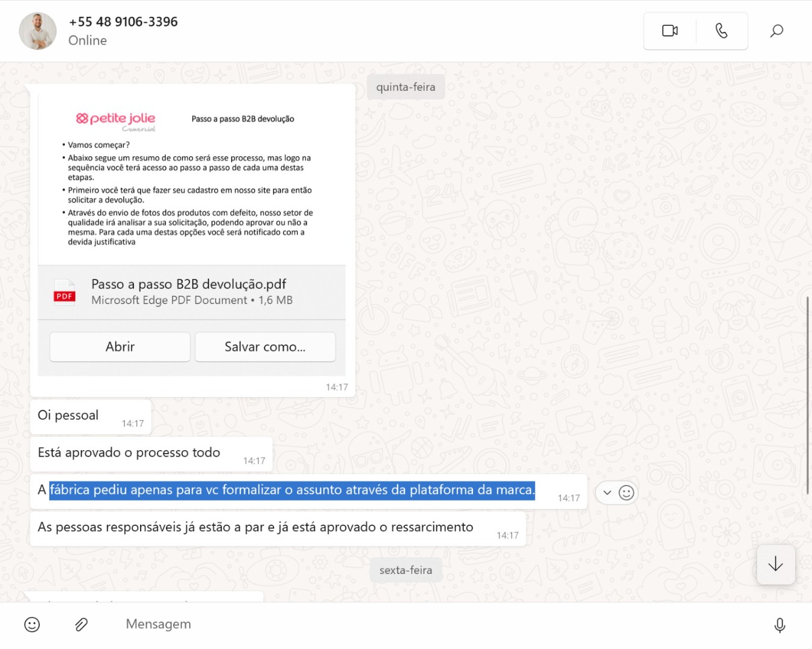The image size is (812, 649).
Task: Click the 'Passo a passo B2B devolução.pdf' filename
Action: coord(189,284)
